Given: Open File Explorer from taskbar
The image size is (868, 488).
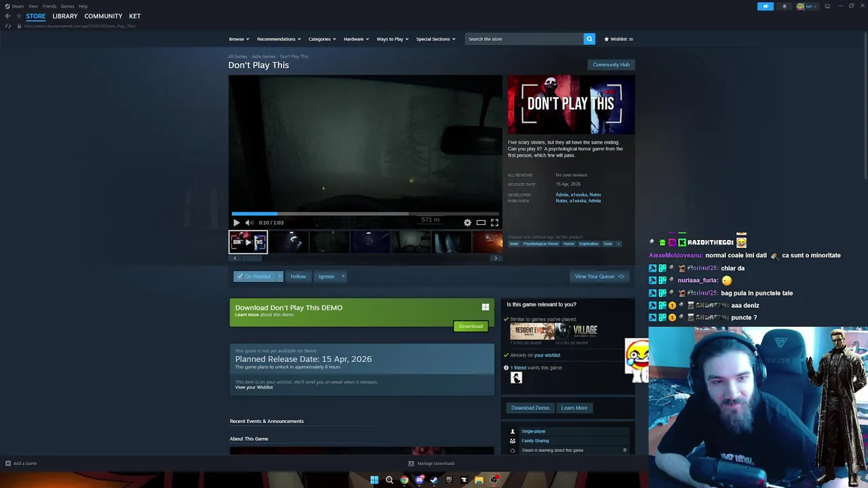Looking at the screenshot, I should (x=479, y=480).
